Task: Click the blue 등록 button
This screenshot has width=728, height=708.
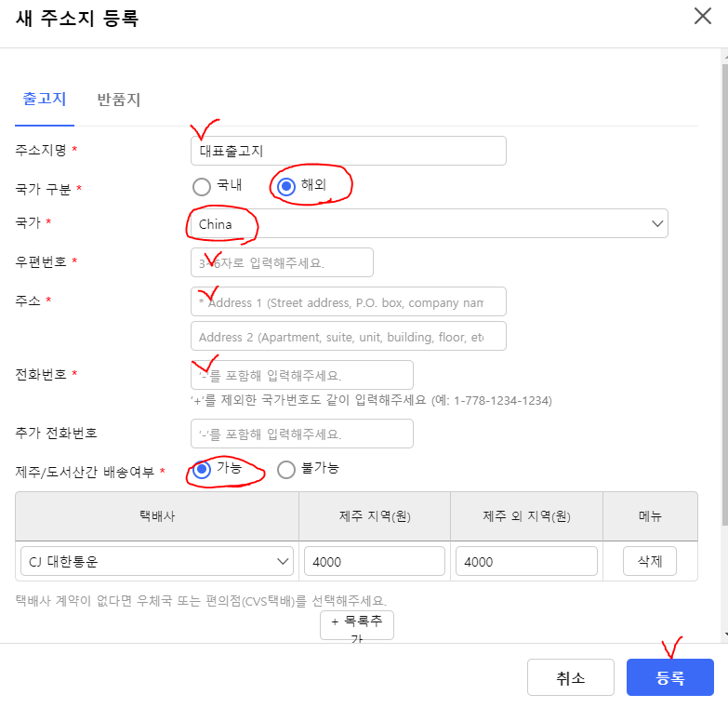Action: 670,677
